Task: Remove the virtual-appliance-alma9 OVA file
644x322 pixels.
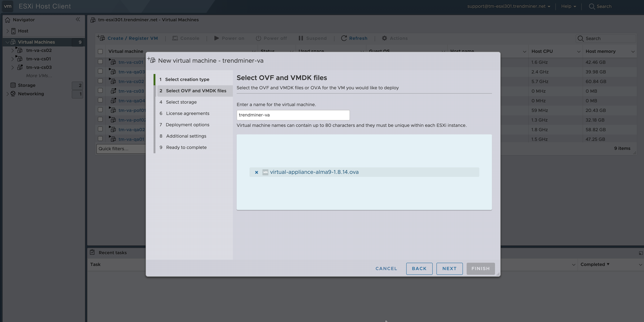Action: [x=256, y=172]
